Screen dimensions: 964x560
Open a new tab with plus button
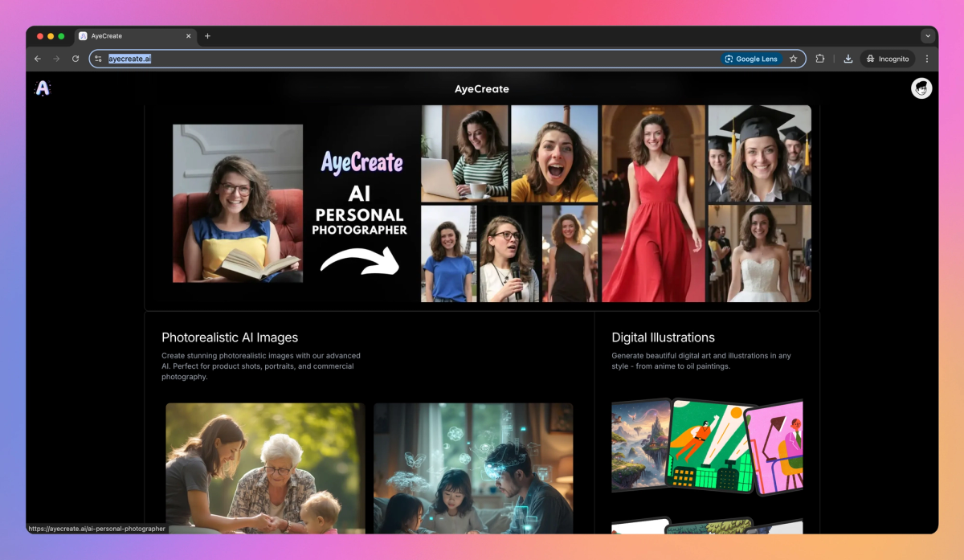click(x=207, y=36)
